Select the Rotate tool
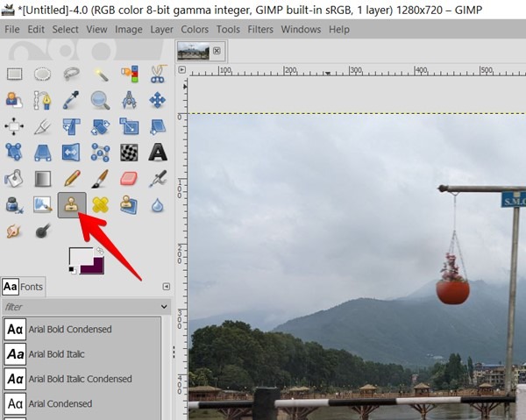Screen dimensions: 526x420 (x=100, y=126)
